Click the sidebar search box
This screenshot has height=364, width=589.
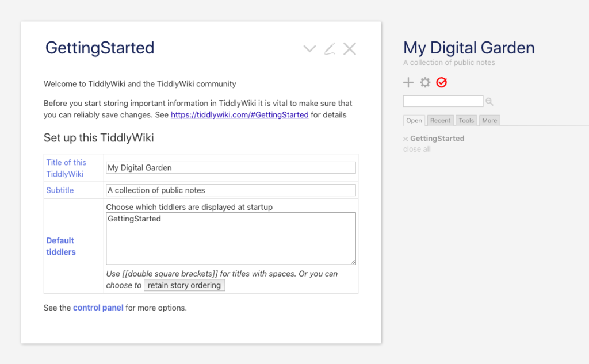443,102
